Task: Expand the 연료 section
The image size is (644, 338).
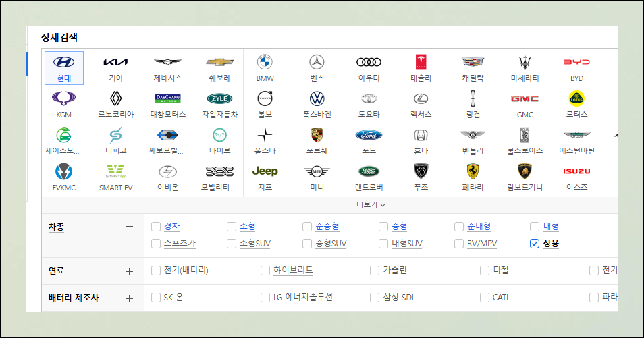Action: click(x=130, y=271)
